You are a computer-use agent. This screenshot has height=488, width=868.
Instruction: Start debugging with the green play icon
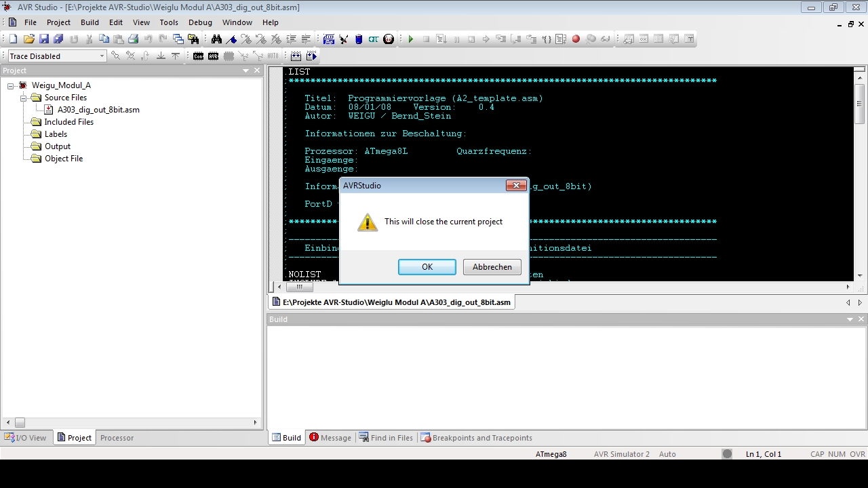410,39
